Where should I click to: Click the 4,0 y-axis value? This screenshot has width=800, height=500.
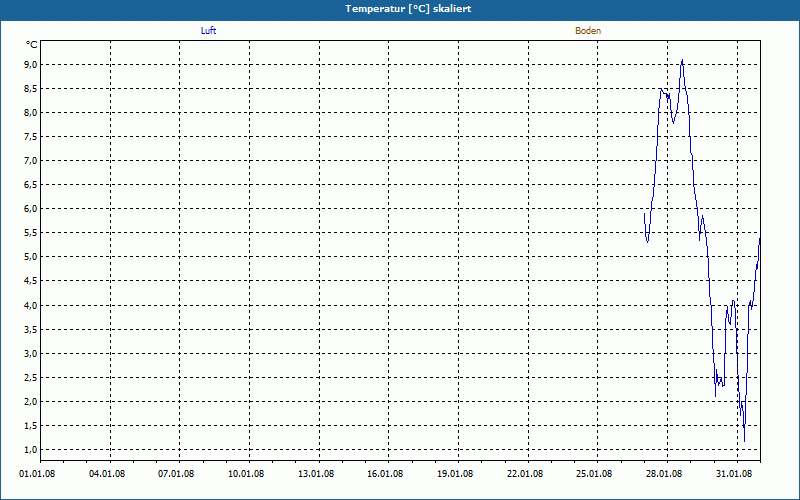(x=31, y=306)
